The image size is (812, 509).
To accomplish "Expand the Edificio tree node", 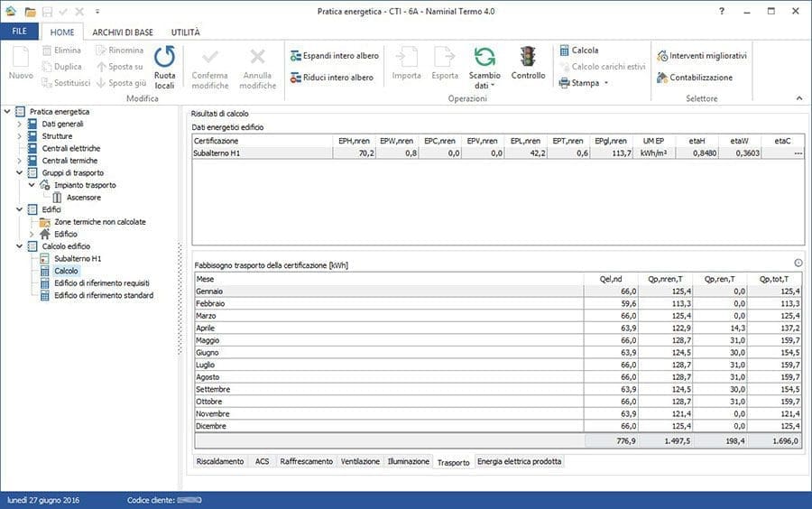I will pos(32,234).
